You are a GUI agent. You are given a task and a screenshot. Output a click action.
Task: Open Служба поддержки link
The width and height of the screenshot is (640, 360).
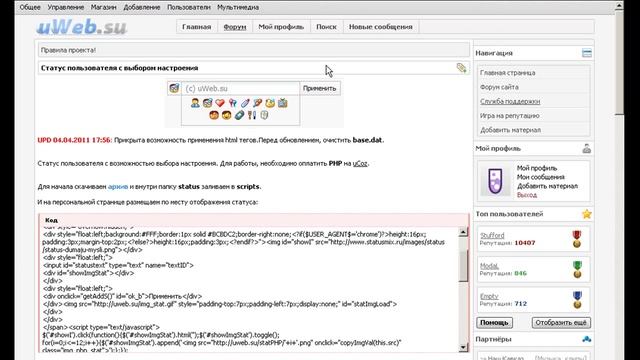(510, 101)
